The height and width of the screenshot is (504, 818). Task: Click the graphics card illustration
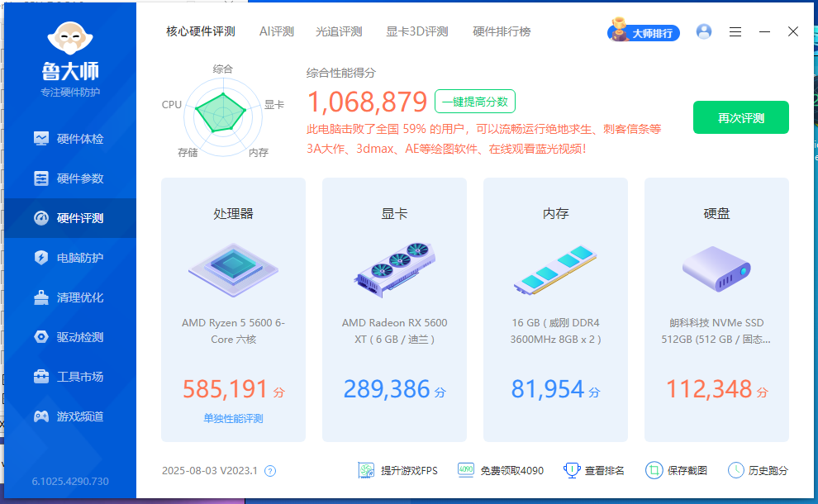(x=394, y=269)
